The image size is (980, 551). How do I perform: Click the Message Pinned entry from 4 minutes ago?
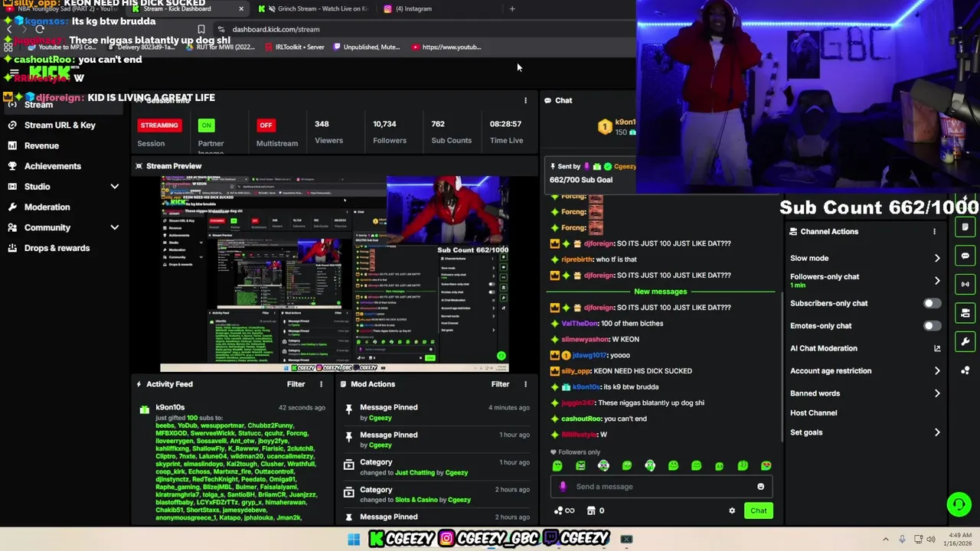pyautogui.click(x=436, y=412)
